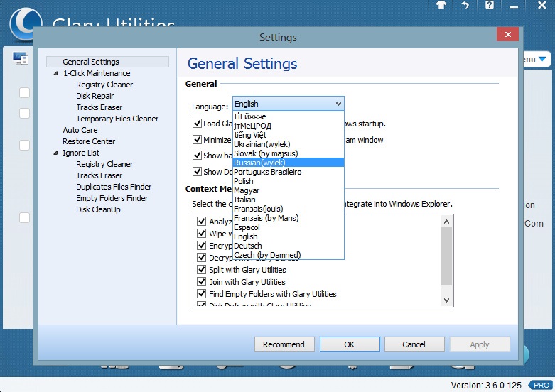Toggle Find Empty Folders with Glary Utilities

(x=202, y=294)
